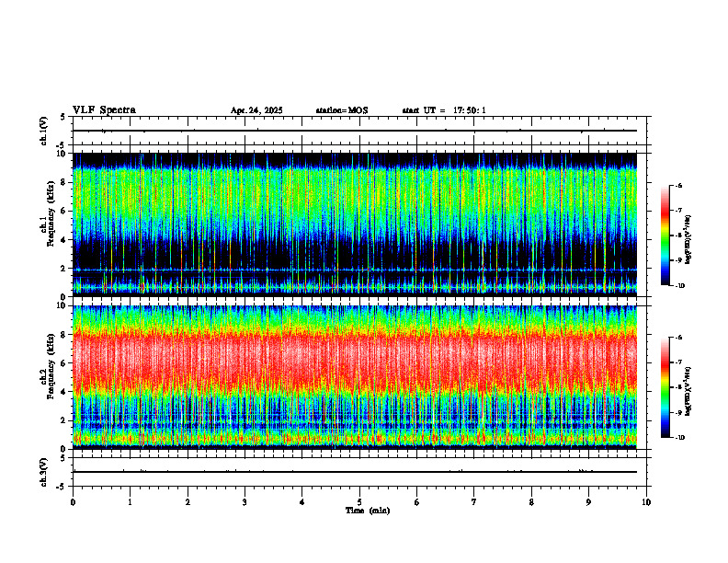Click time axis tick label "2"
Viewport: 728px width, 563px height.
point(188,502)
